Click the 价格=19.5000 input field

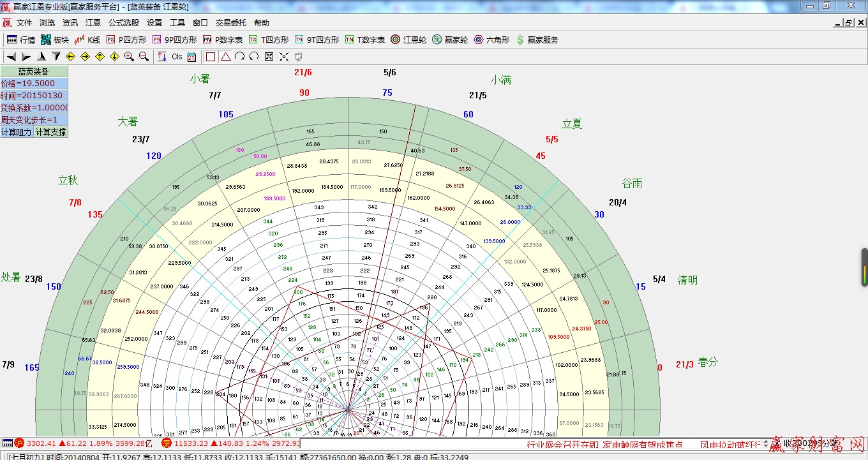click(x=34, y=84)
